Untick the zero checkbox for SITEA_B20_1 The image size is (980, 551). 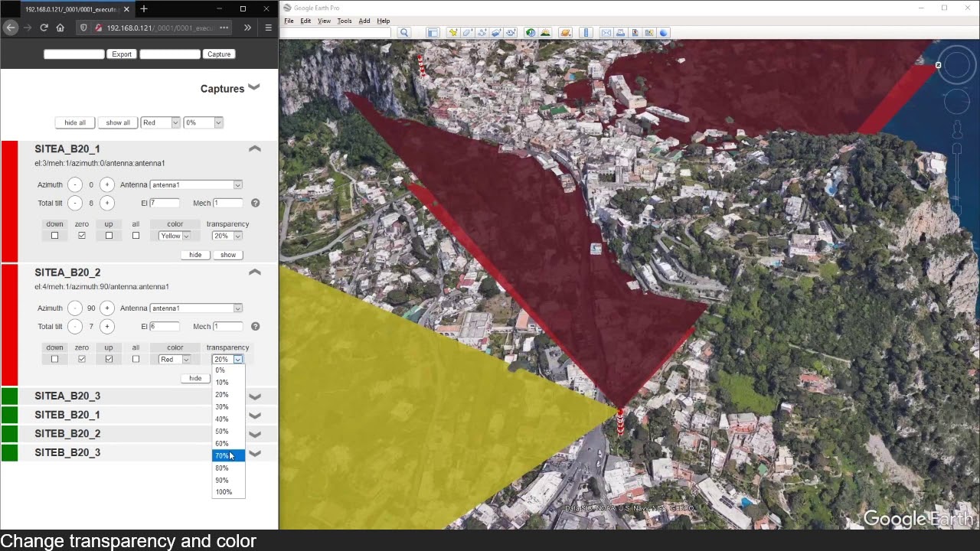(82, 236)
